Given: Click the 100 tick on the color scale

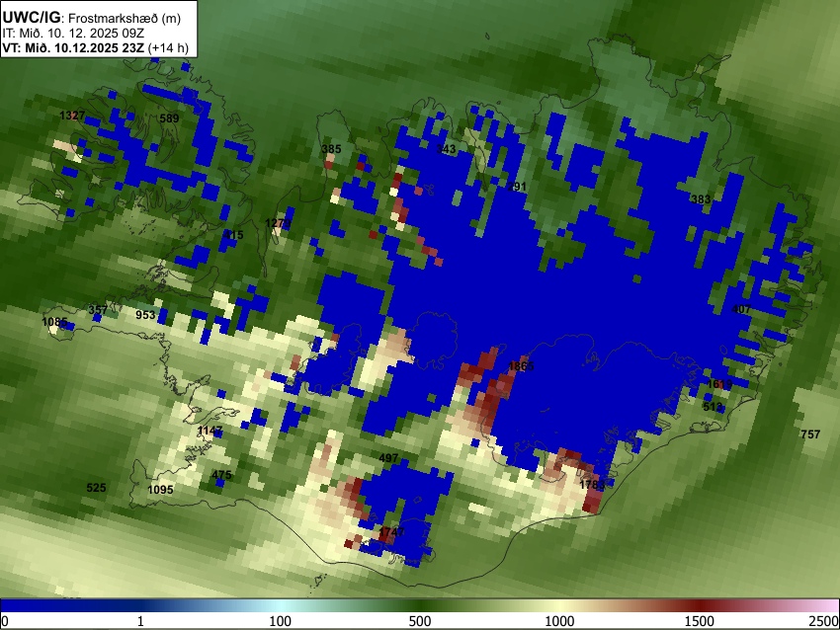Looking at the screenshot, I should 281,621.
